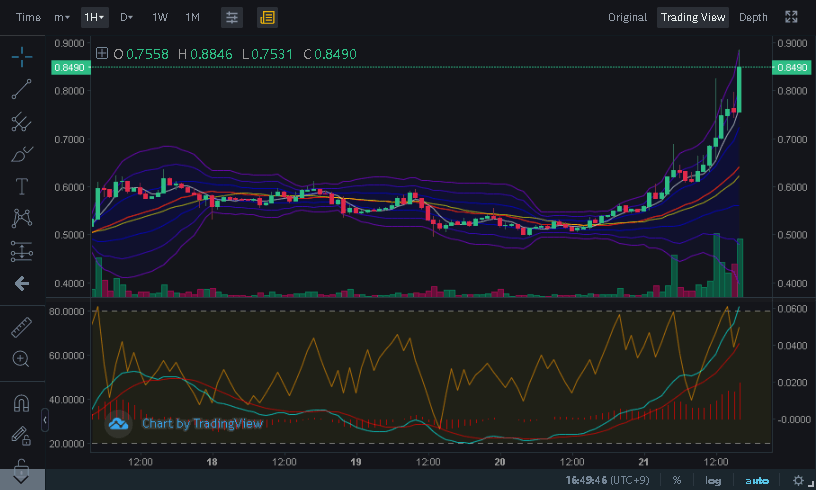Select the 1M interval

[193, 18]
